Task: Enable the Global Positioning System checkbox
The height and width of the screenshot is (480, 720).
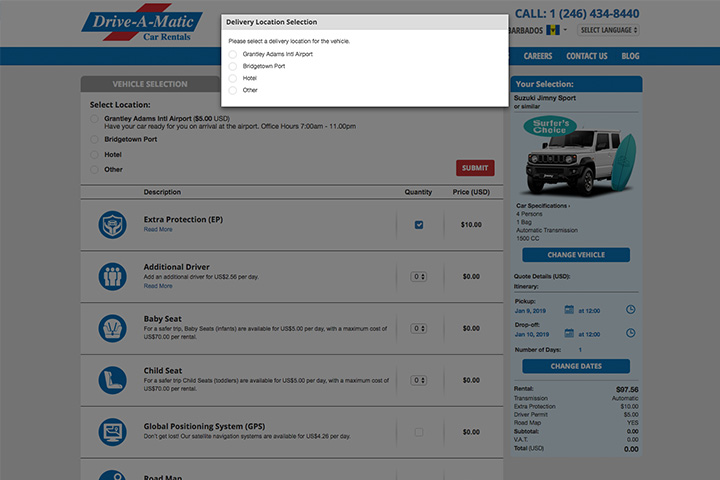Action: click(x=419, y=432)
